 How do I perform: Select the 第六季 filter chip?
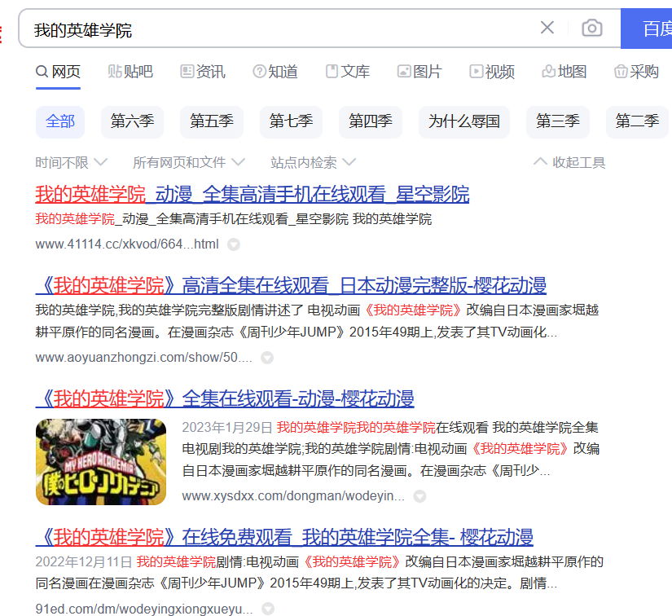133,121
